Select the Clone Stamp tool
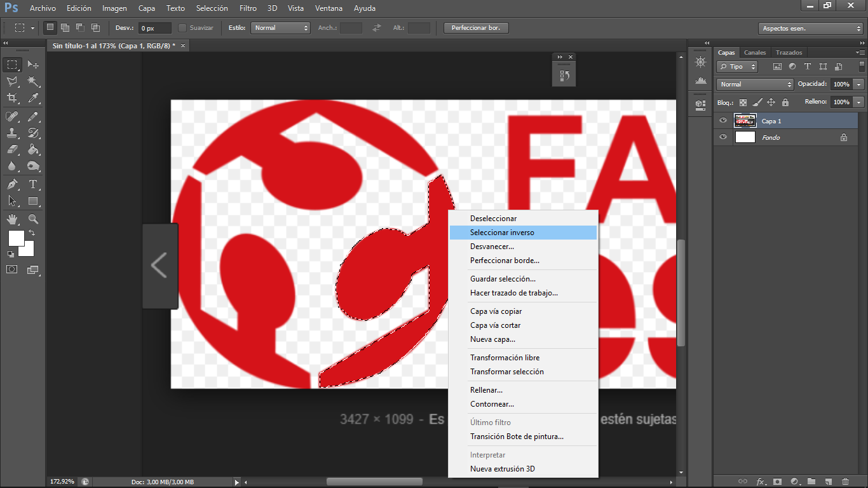The width and height of the screenshot is (868, 488). pyautogui.click(x=12, y=133)
